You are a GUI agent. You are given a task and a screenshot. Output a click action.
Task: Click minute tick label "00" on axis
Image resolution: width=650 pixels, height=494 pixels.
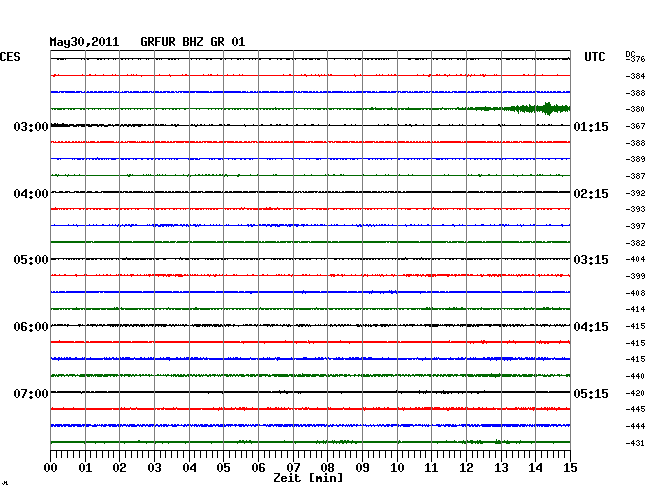pos(51,467)
